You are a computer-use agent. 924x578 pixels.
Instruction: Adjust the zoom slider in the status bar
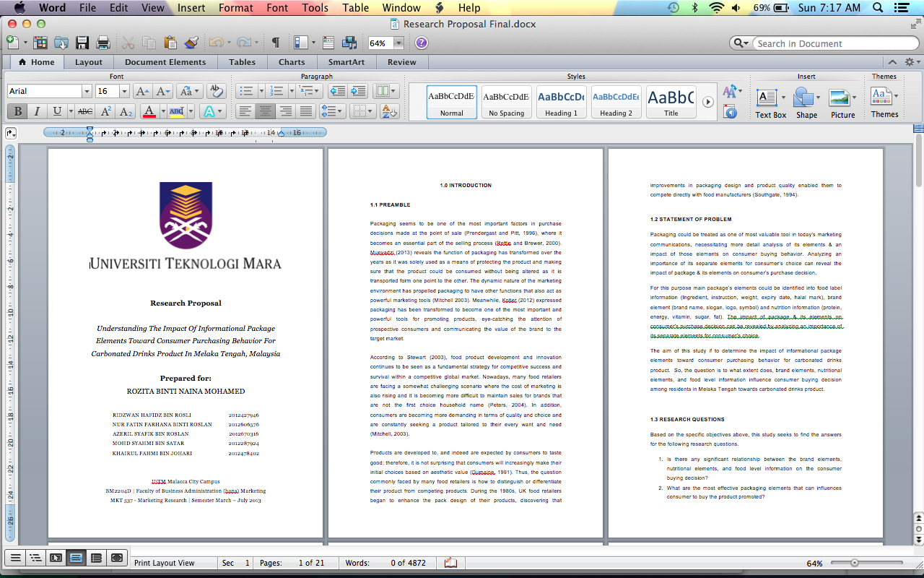coord(854,563)
